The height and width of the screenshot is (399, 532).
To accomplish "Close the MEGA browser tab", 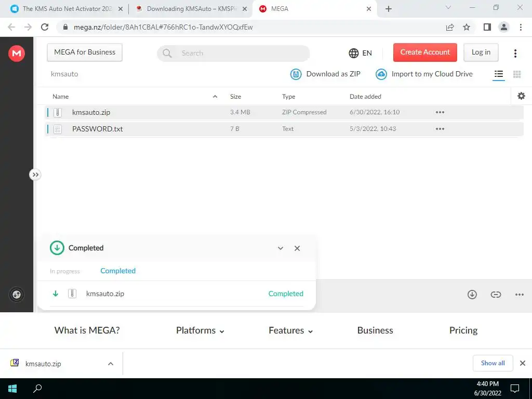I will pos(369,9).
